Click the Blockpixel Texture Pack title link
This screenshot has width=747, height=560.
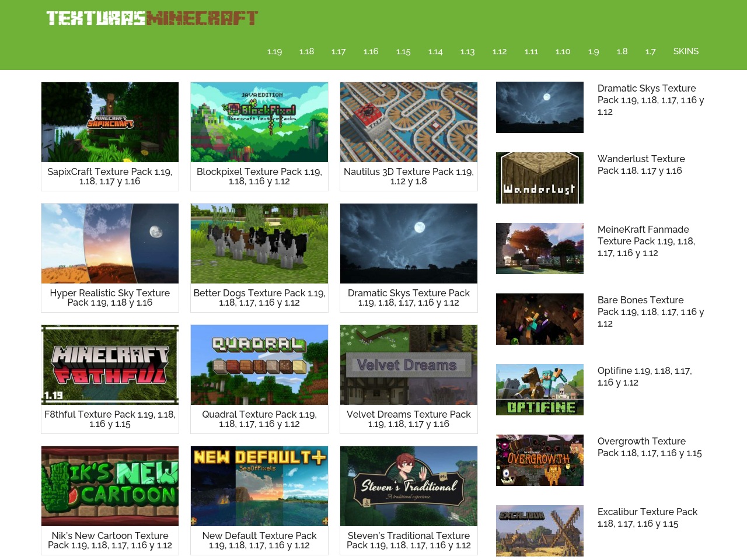tap(259, 176)
